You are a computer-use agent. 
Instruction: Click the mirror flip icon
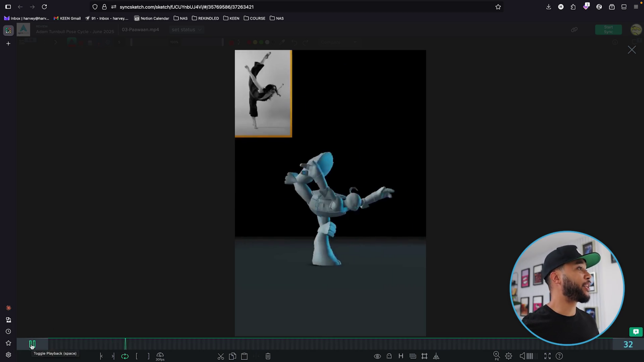click(x=436, y=356)
